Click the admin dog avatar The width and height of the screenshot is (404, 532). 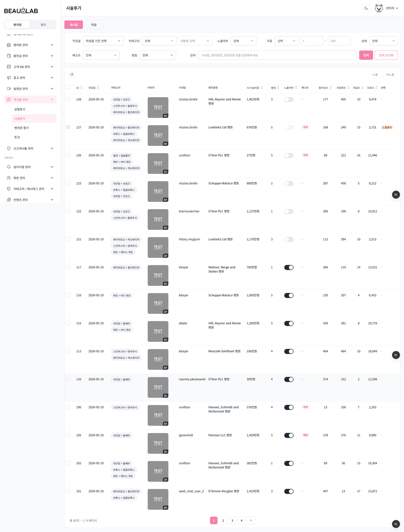click(x=379, y=8)
